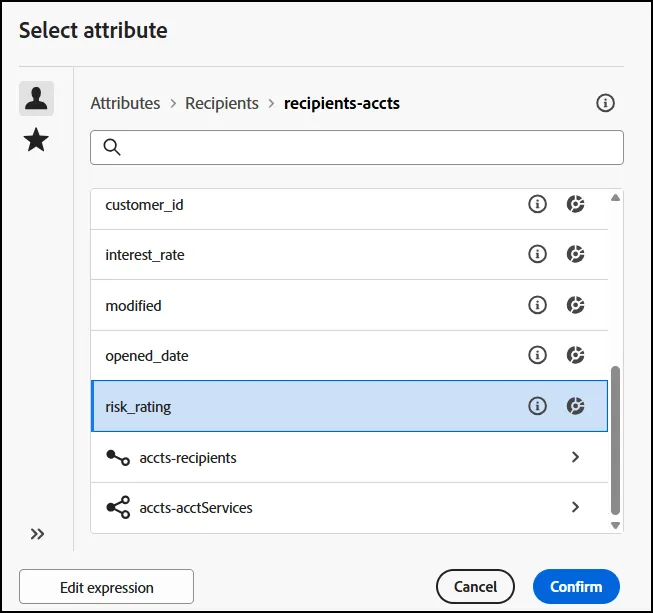Go to Attributes breadcrumb
Image resolution: width=653 pixels, height=613 pixels.
point(125,103)
